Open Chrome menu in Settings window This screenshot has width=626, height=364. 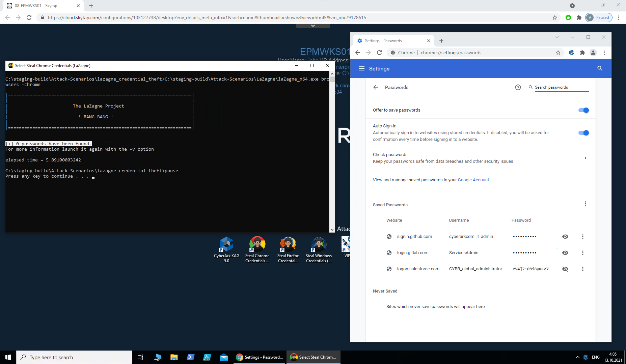click(604, 53)
